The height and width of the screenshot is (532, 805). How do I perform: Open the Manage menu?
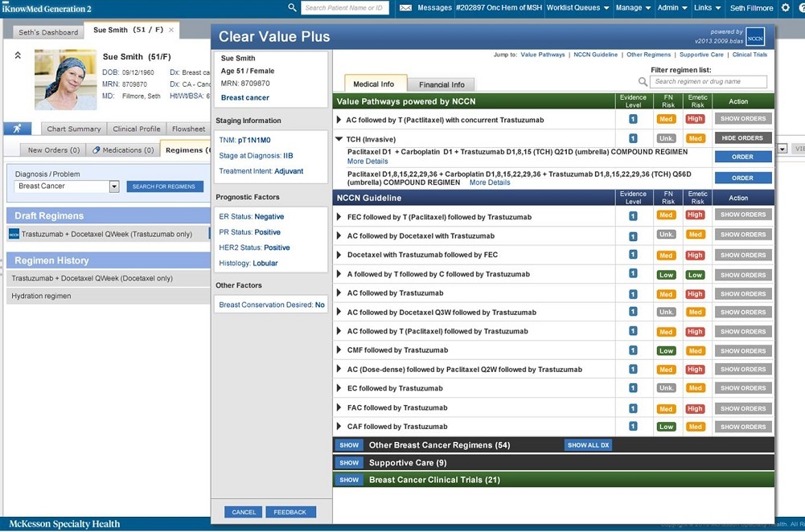(x=633, y=8)
